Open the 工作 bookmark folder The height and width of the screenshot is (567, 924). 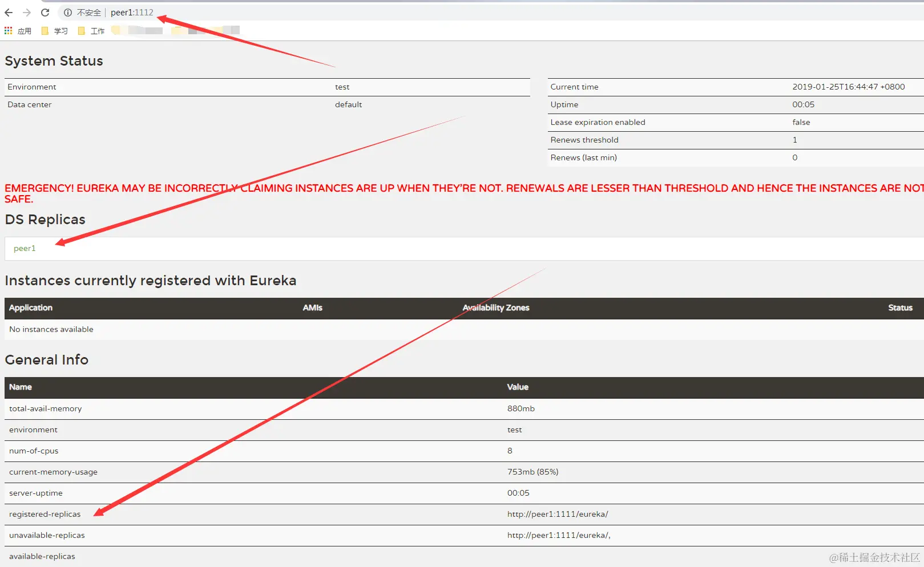pyautogui.click(x=91, y=31)
